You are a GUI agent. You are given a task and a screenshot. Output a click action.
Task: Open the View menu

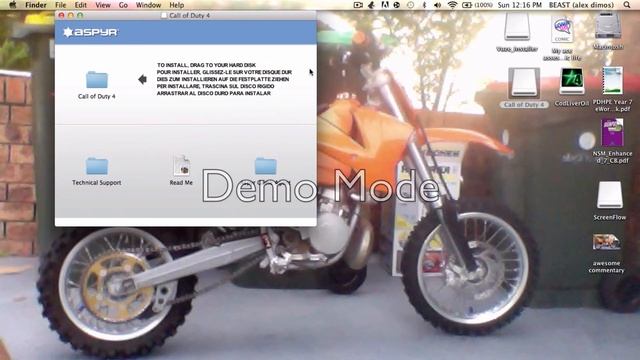pos(103,5)
